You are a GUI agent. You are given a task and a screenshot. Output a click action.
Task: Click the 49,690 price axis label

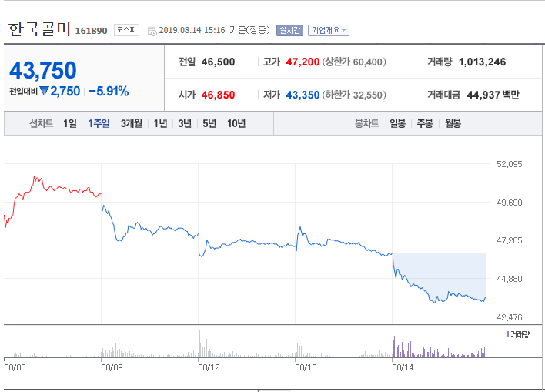509,203
